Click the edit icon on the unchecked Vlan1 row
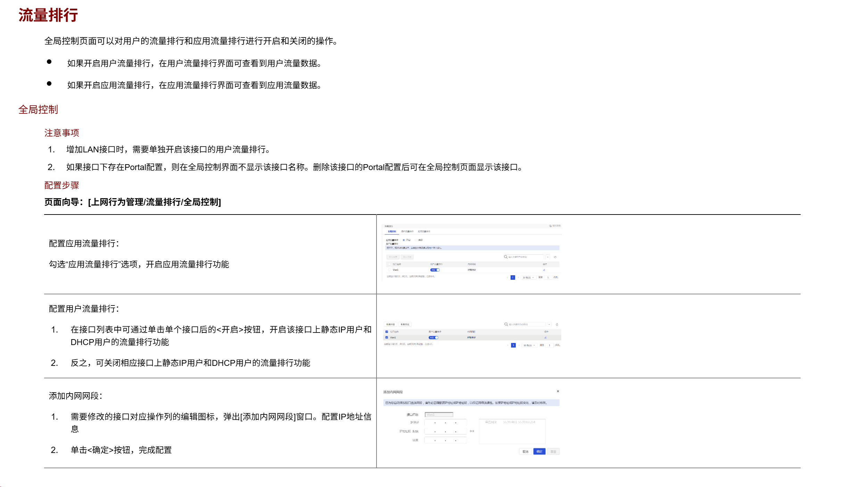 (544, 270)
